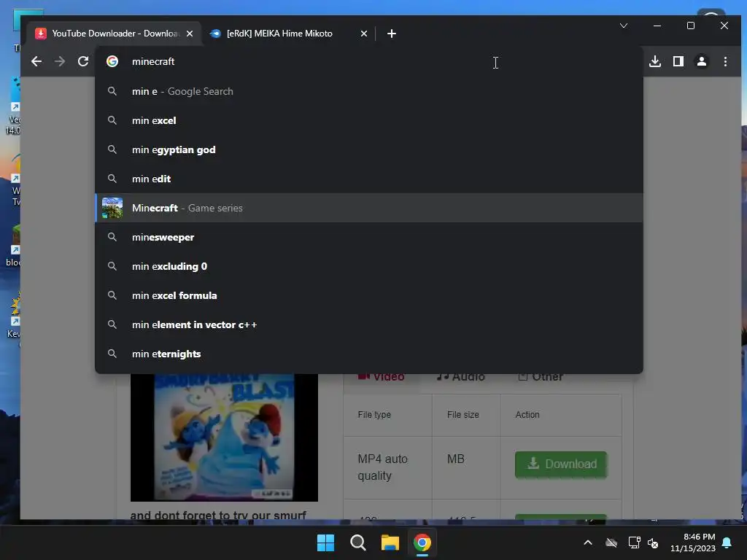
Task: Toggle Chrome side panel icon
Action: pos(678,61)
